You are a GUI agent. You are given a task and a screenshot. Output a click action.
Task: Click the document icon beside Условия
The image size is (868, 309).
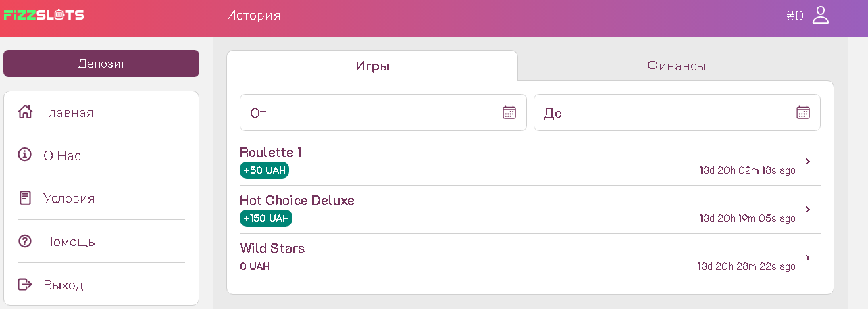pyautogui.click(x=25, y=199)
